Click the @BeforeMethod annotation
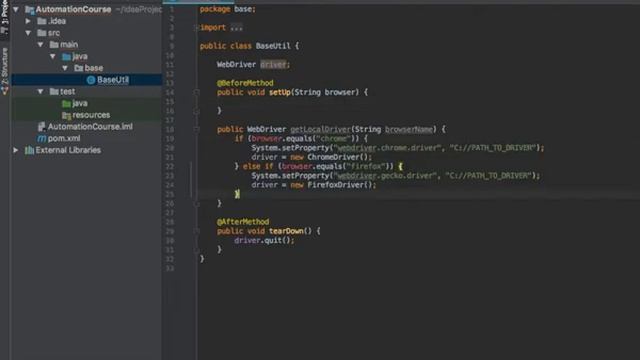The height and width of the screenshot is (360, 640). [x=245, y=83]
